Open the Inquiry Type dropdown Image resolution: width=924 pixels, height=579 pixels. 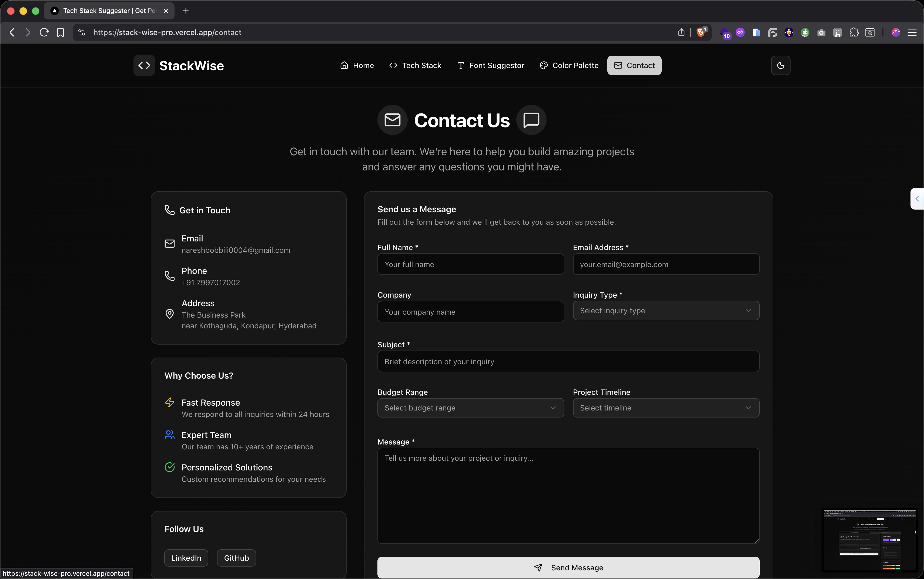click(666, 311)
